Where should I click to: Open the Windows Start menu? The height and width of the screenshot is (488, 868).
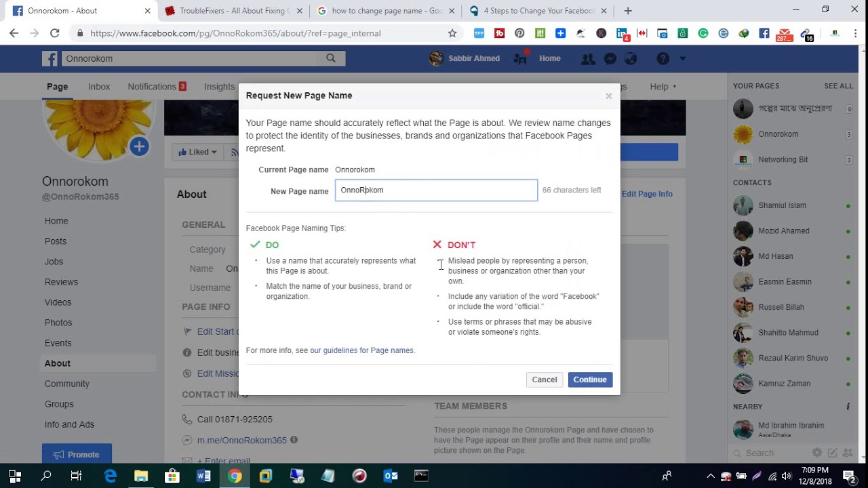(15, 476)
